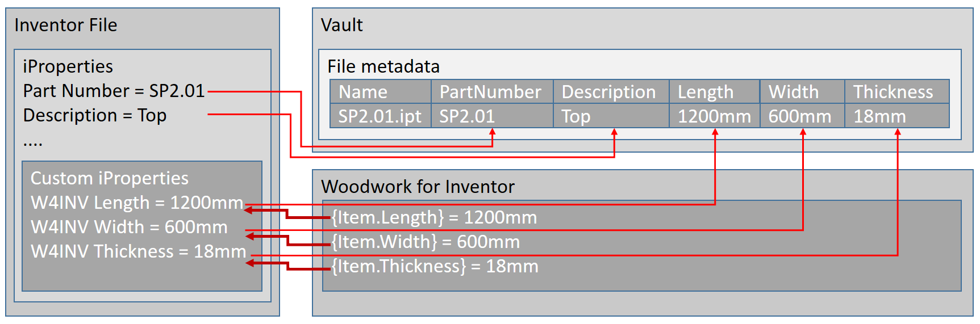Click the 'Width' column header

tap(803, 91)
